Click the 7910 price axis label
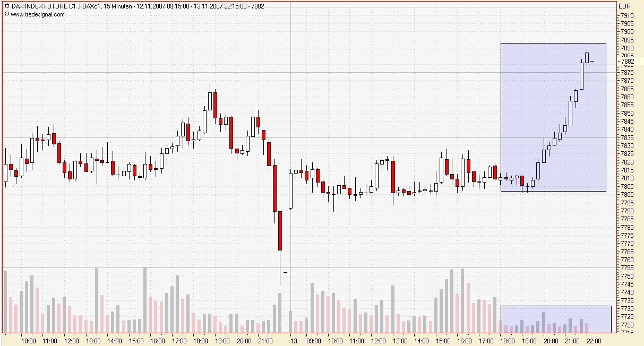This screenshot has width=644, height=346. click(x=627, y=16)
